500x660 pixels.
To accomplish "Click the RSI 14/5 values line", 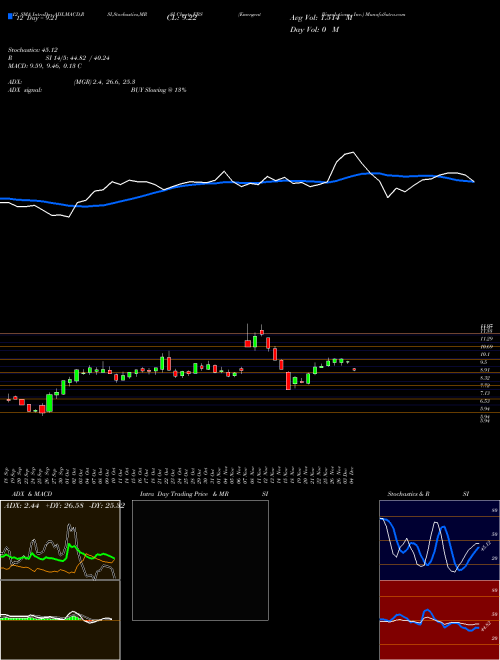I will click(x=59, y=58).
